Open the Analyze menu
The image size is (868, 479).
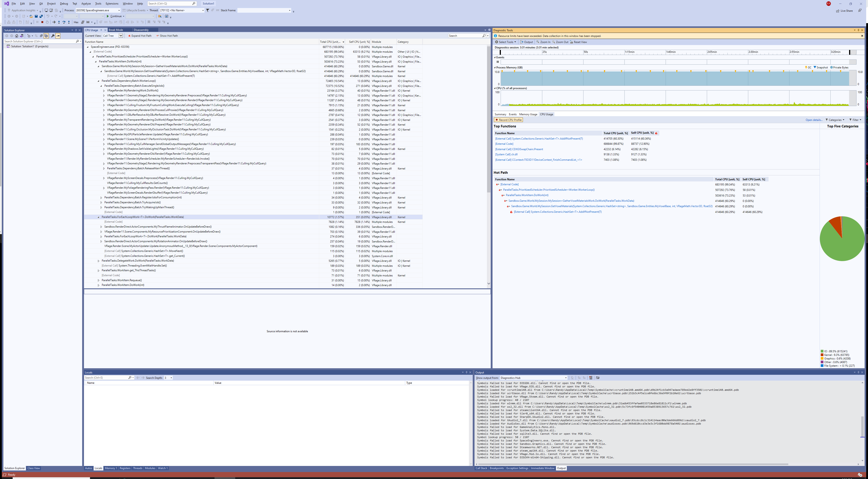pyautogui.click(x=86, y=4)
